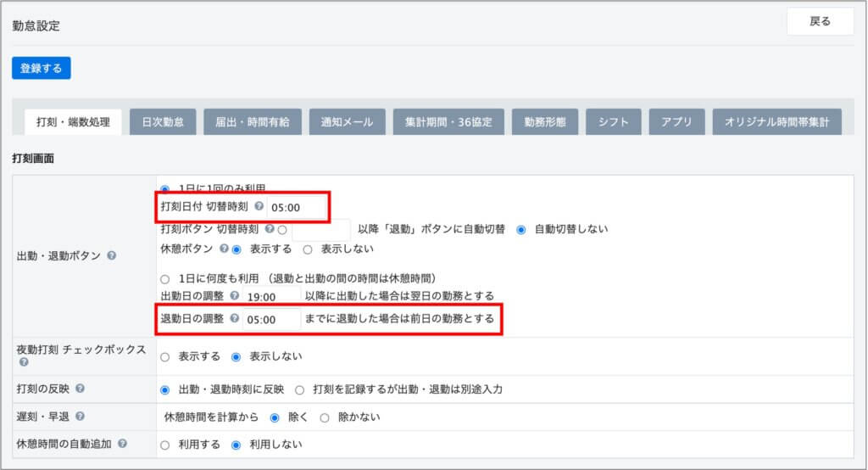Choose 打刻を記録するが出勤・退勤は別途入力 option
This screenshot has height=470, width=868.
pos(299,389)
